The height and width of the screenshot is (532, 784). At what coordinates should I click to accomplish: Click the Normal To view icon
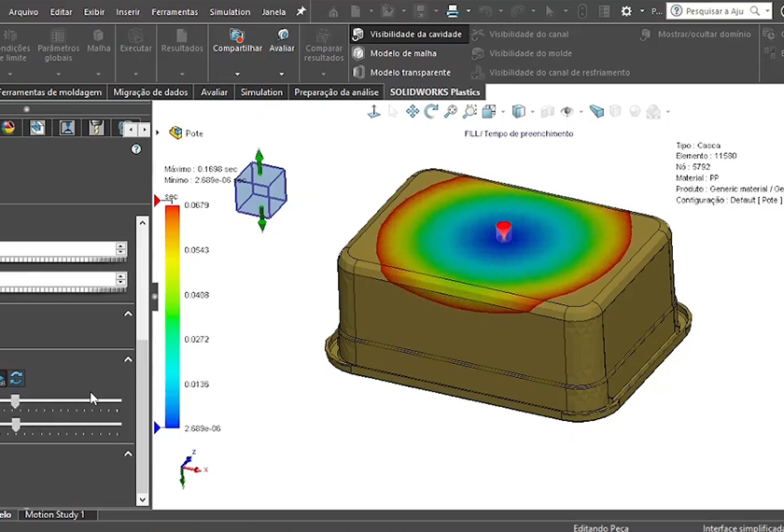click(x=374, y=111)
